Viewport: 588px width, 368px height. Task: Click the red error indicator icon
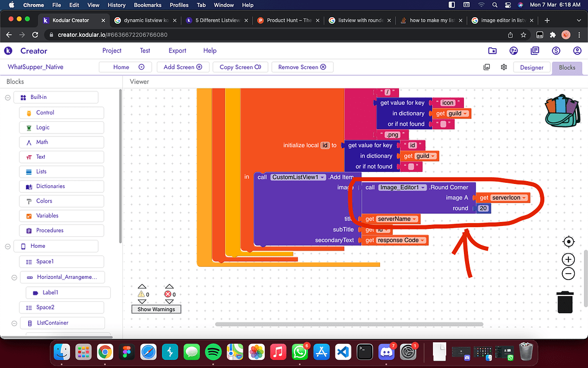coord(168,294)
